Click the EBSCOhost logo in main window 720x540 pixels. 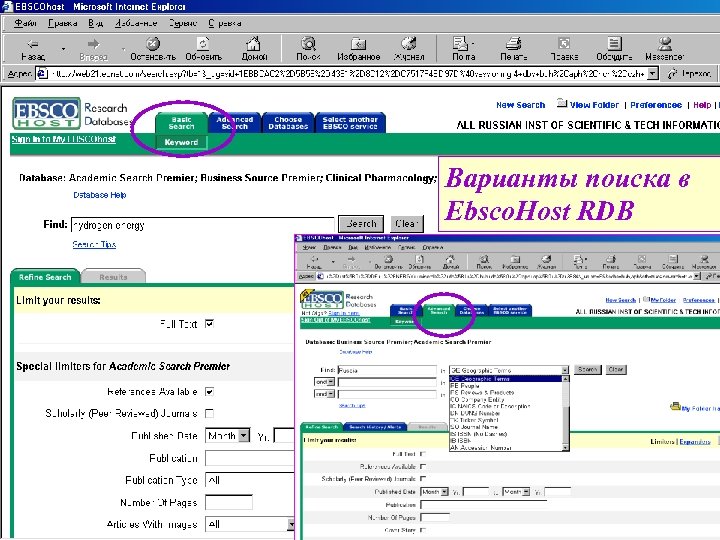point(46,113)
